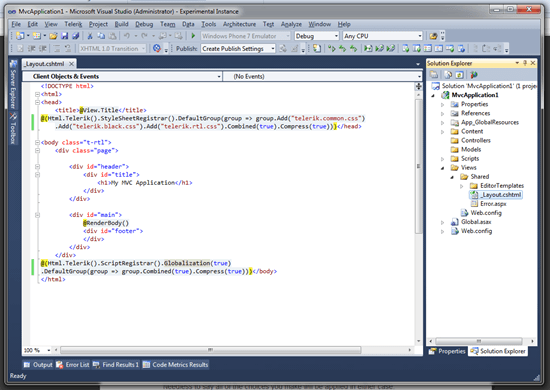Screen dimensions: 550x390
Task: Click the Navigate Backward toolbar icon
Action: (x=162, y=36)
